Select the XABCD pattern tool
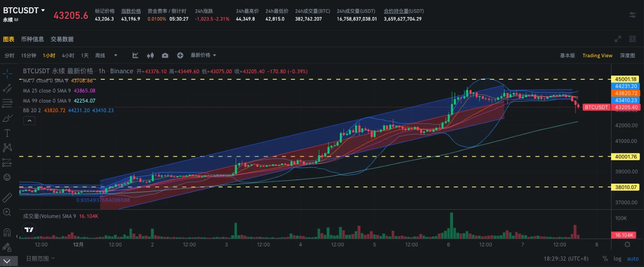 [x=7, y=147]
